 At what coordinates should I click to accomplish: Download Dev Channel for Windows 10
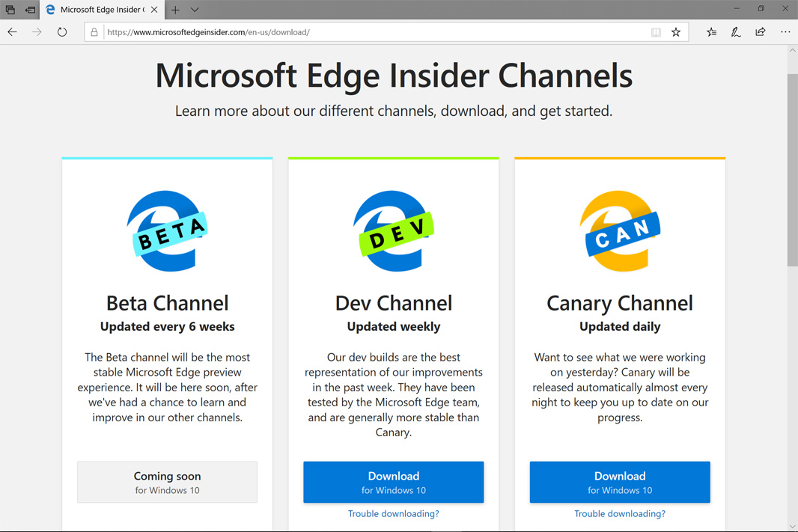(393, 482)
